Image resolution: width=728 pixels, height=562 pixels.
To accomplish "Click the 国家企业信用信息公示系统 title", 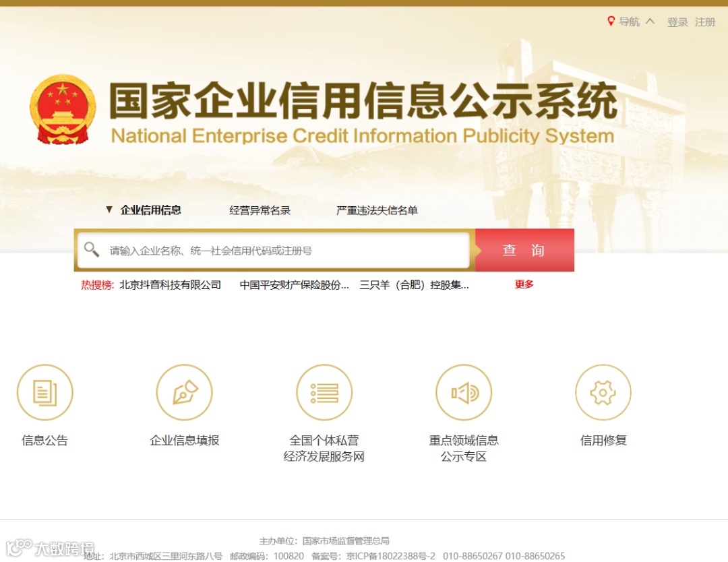I will tap(363, 100).
